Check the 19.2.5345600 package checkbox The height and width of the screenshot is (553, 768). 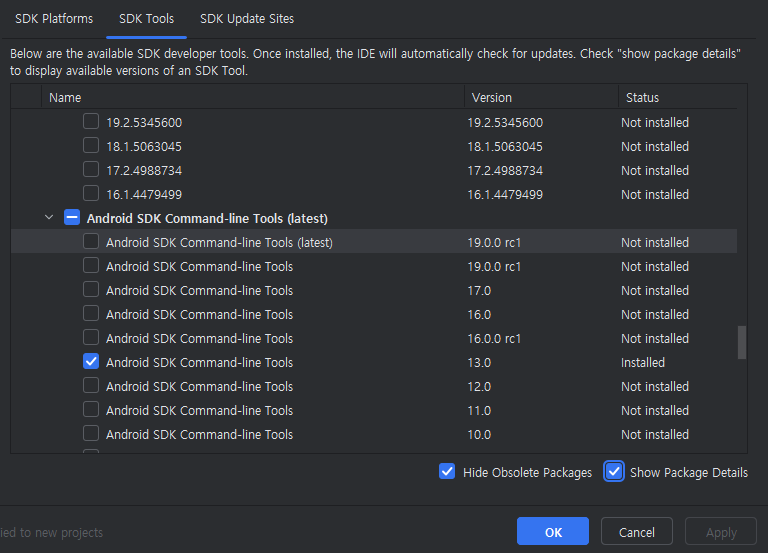[91, 121]
